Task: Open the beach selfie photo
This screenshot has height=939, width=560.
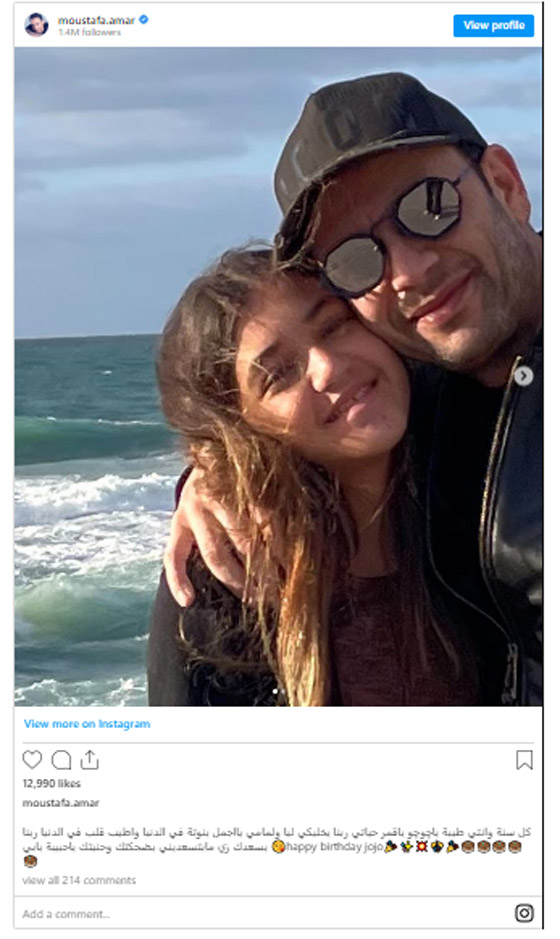Action: [279, 377]
